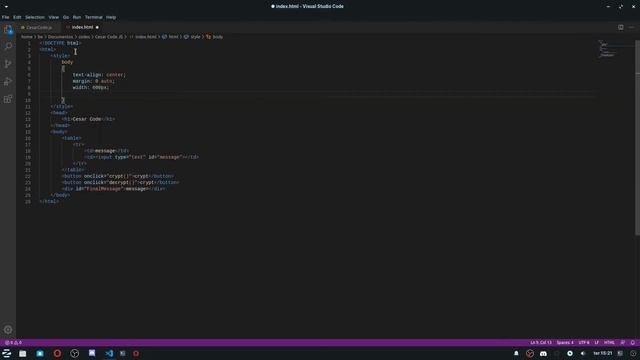640x360 pixels.
Task: Open the Run menu
Action: click(77, 17)
